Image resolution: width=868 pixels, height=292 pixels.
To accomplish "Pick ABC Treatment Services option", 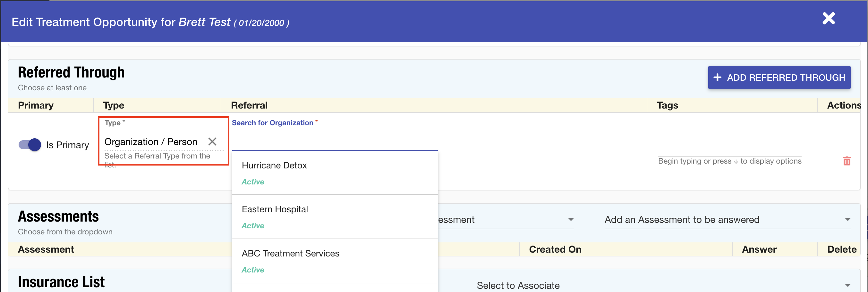I will (x=290, y=253).
